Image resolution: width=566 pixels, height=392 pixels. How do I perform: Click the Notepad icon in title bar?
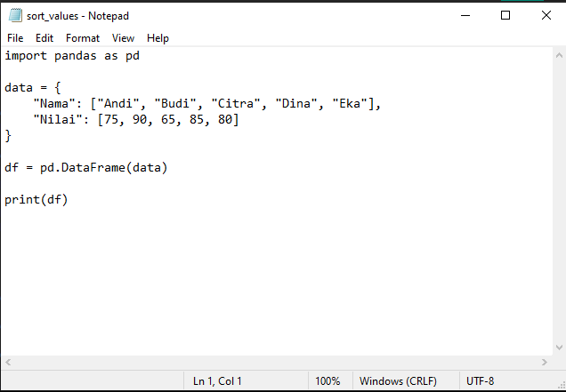pyautogui.click(x=15, y=15)
